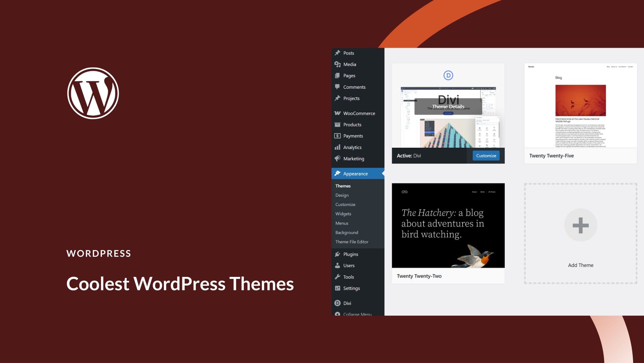The width and height of the screenshot is (644, 363).
Task: Open Theme Details for the Divi theme
Action: 448,107
